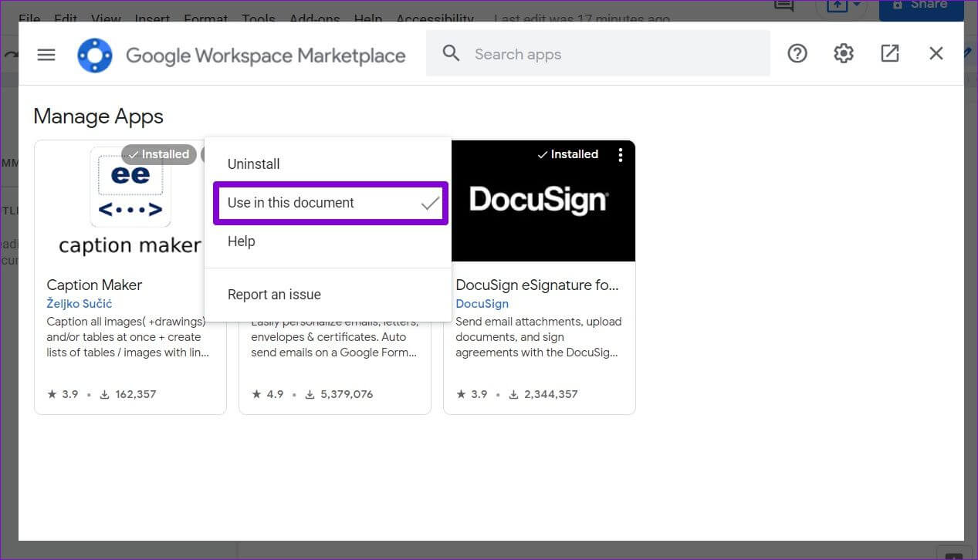Open the Marketplace hamburger menu
The height and width of the screenshot is (560, 978).
tap(46, 54)
